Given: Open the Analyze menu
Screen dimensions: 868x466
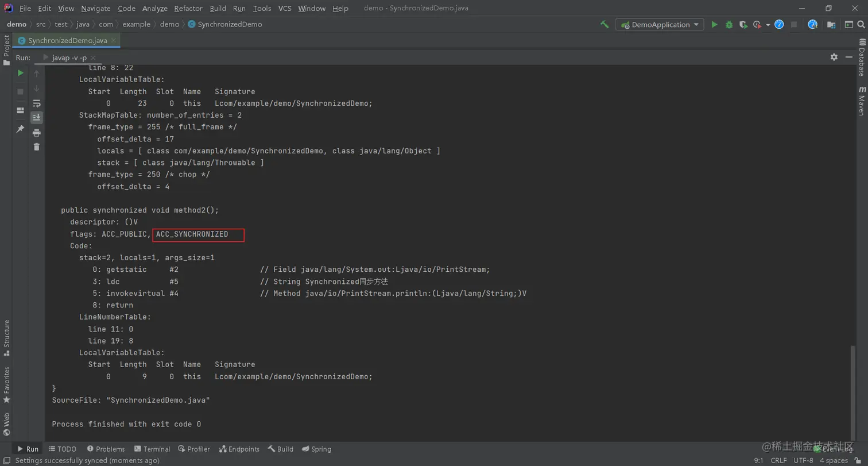Looking at the screenshot, I should [155, 8].
